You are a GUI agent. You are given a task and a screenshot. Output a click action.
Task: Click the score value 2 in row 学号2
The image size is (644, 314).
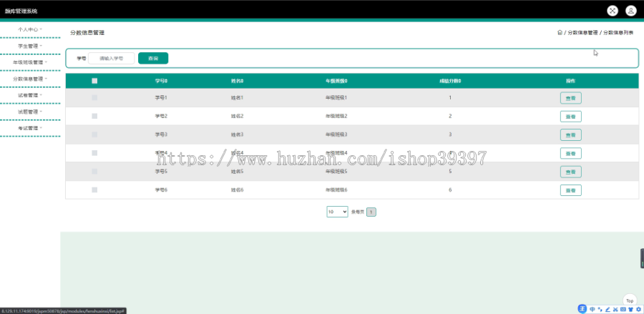click(x=450, y=116)
